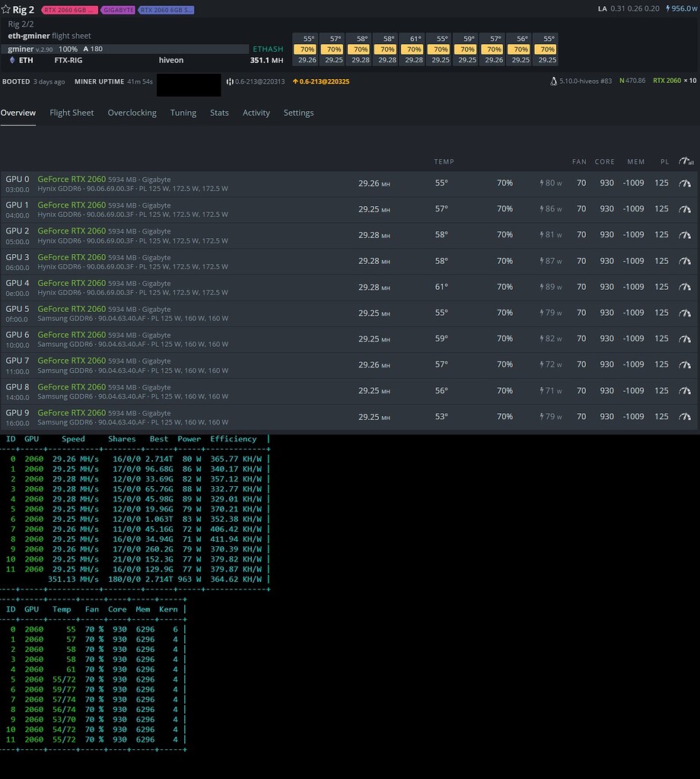Toggle the star to unfavorite Rig 2
Screen dimensions: 700x779
click(x=7, y=9)
